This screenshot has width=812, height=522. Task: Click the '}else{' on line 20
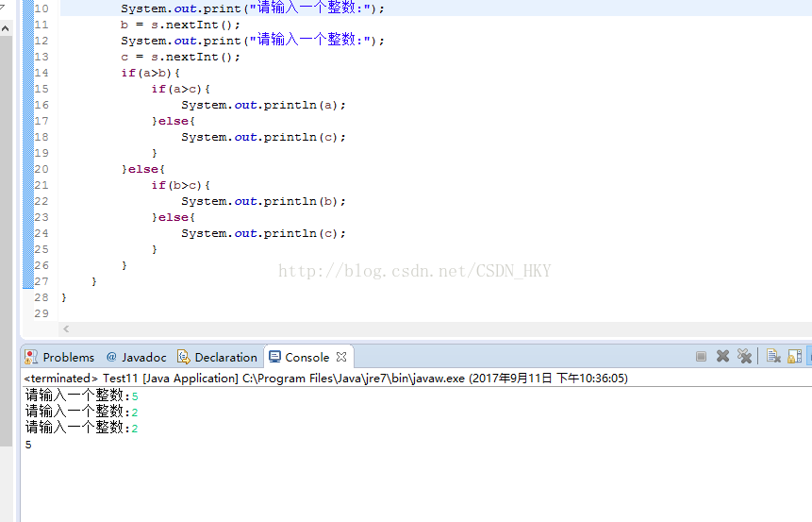pos(143,170)
